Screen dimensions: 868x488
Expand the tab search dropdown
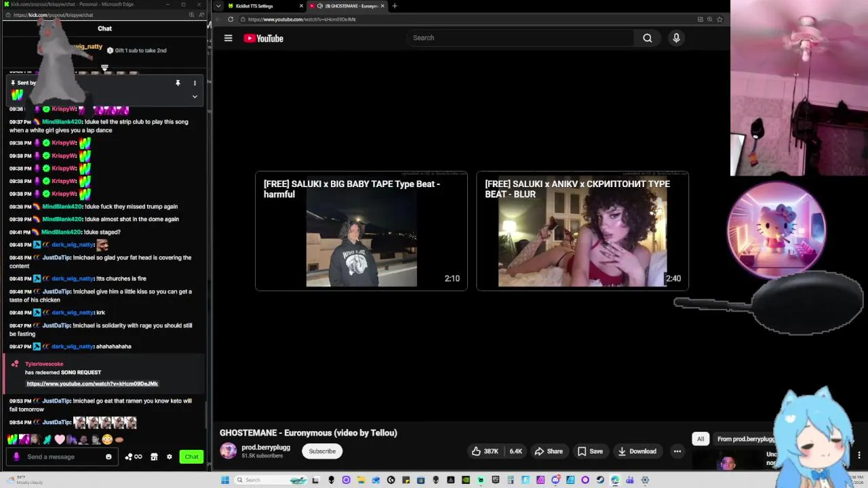point(218,6)
